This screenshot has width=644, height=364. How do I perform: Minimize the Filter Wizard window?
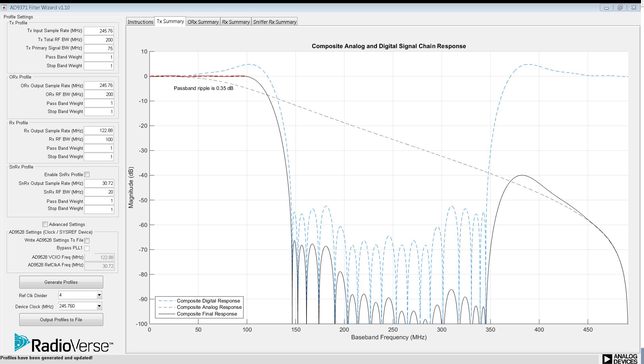coord(606,7)
